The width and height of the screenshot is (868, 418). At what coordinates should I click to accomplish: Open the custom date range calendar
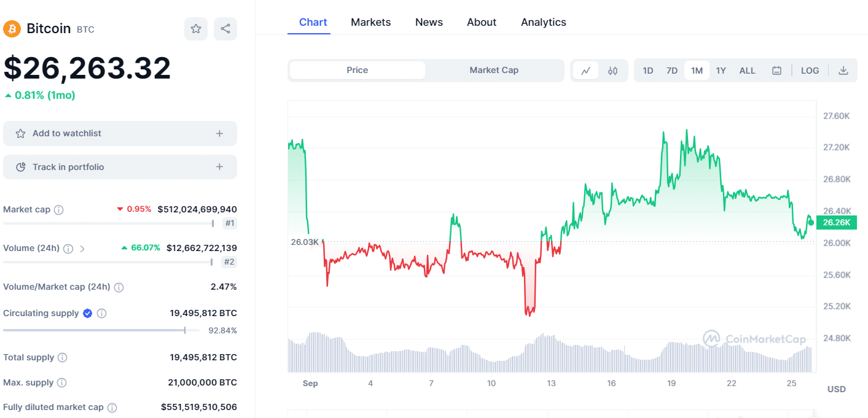(776, 71)
